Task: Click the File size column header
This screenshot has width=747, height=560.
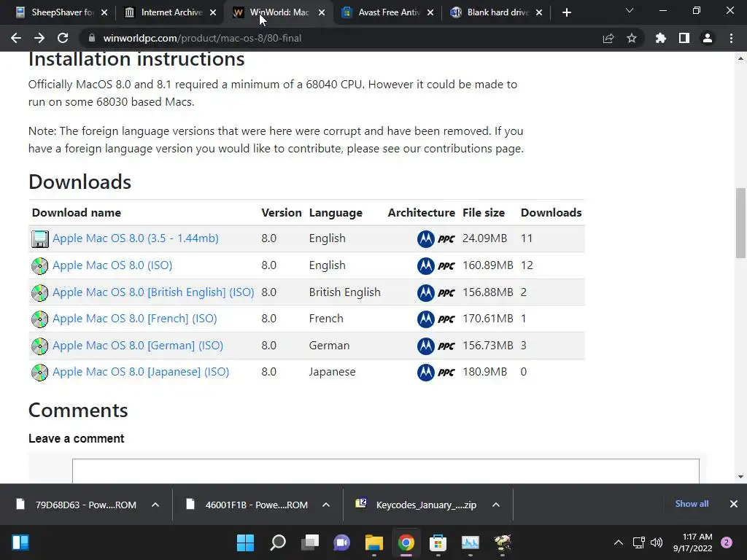Action: tap(484, 212)
